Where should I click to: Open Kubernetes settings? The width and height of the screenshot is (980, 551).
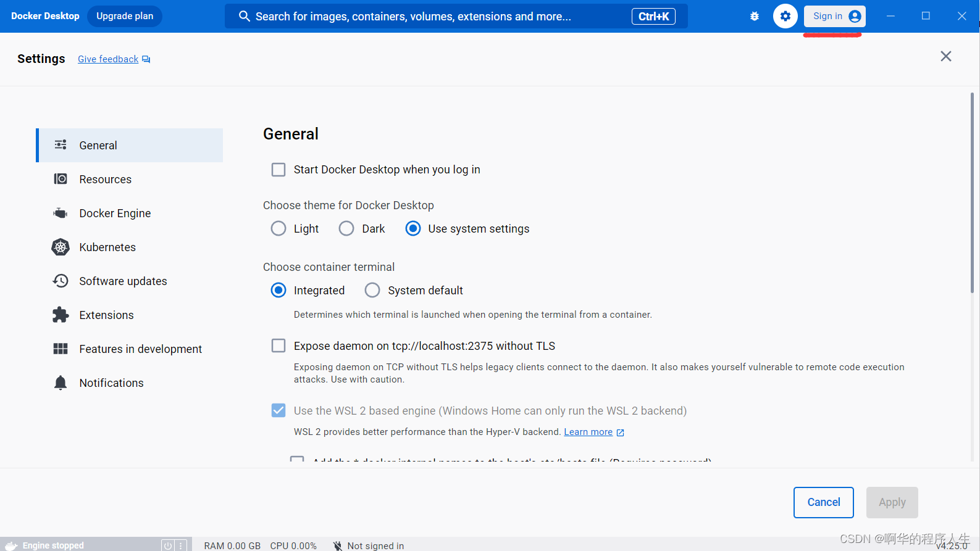pos(130,247)
